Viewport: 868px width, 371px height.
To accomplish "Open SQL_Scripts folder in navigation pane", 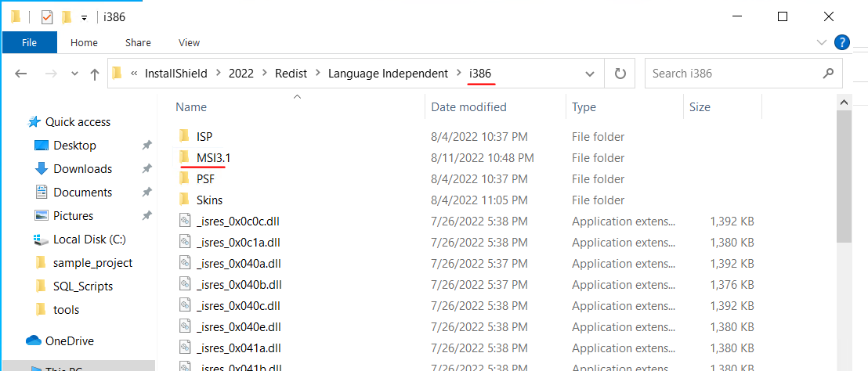I will (x=82, y=286).
